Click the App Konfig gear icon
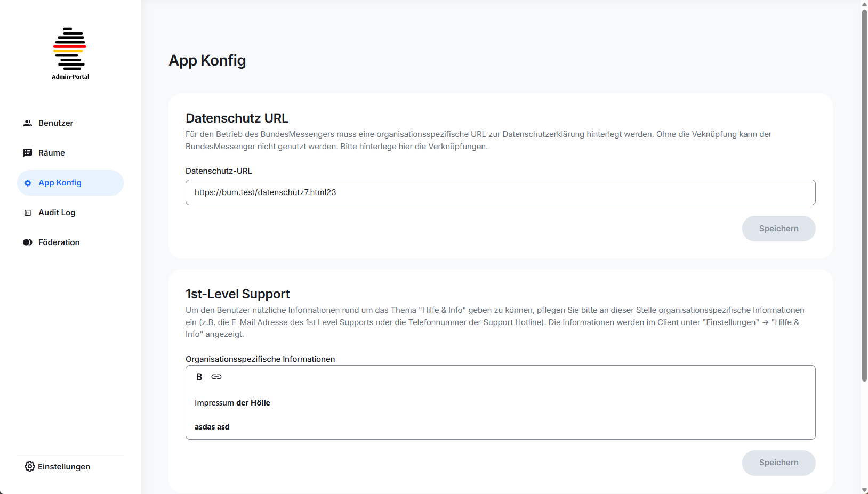 click(28, 183)
